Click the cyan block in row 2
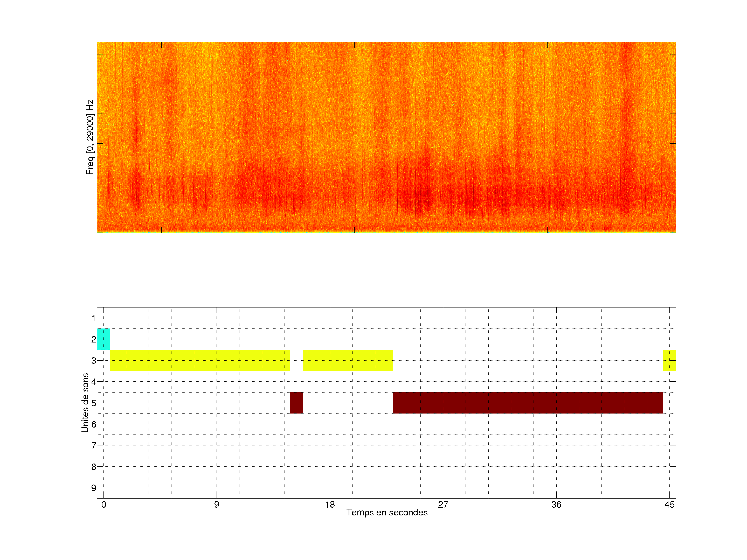Image resolution: width=747 pixels, height=560 pixels. (x=103, y=339)
